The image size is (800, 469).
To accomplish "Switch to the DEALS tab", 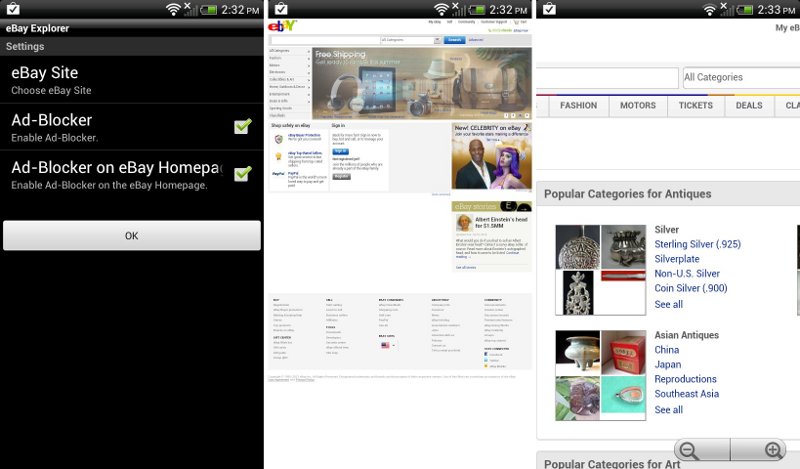I will (749, 105).
